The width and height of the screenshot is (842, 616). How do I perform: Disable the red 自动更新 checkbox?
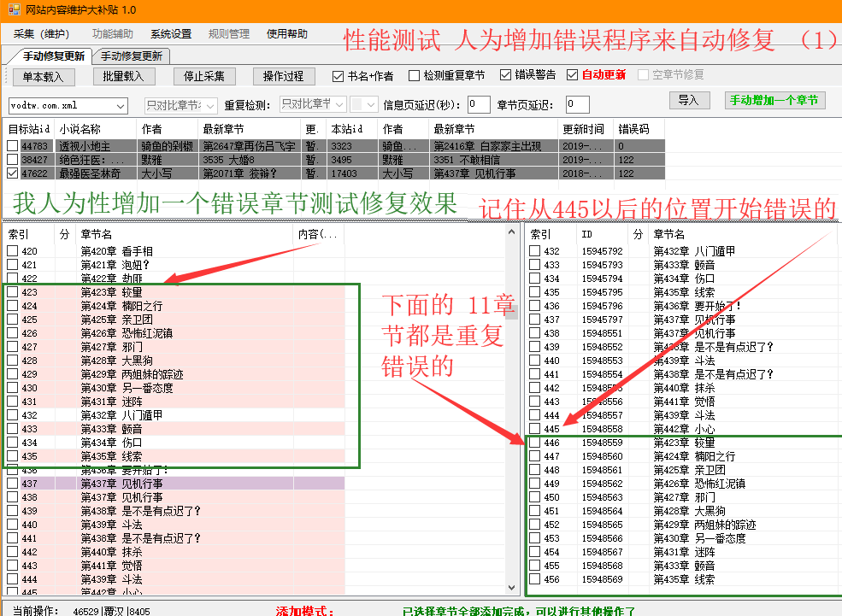573,75
